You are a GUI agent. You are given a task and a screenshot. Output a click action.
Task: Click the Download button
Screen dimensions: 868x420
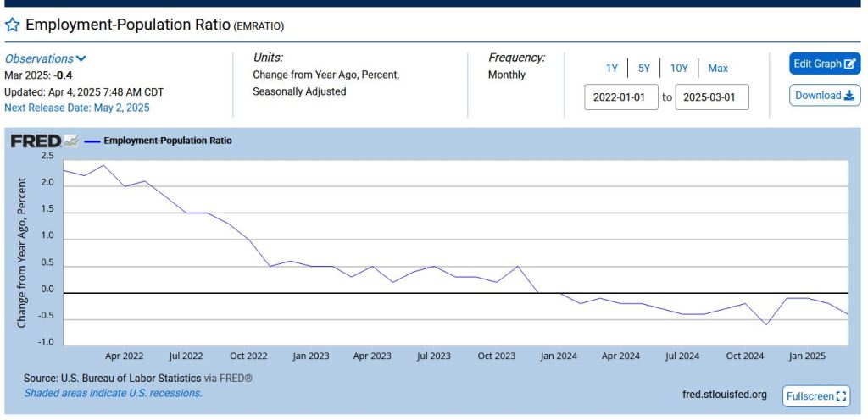click(824, 96)
